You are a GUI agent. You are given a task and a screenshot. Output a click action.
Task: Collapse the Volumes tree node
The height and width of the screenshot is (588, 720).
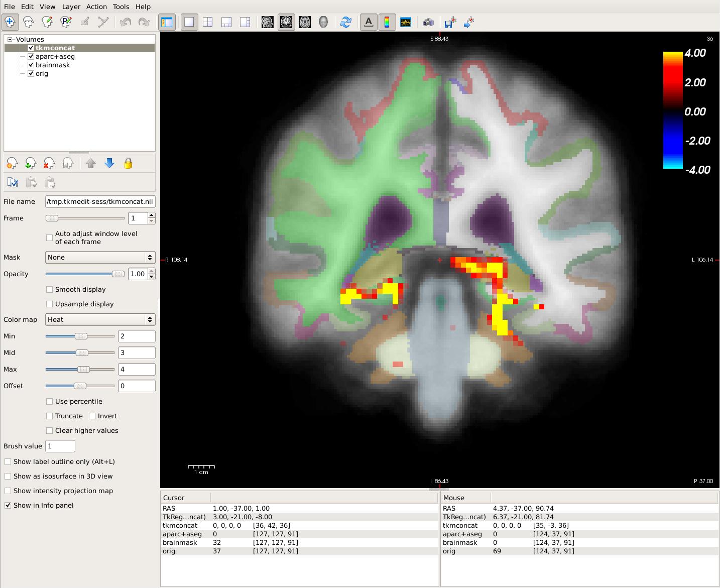(x=9, y=39)
